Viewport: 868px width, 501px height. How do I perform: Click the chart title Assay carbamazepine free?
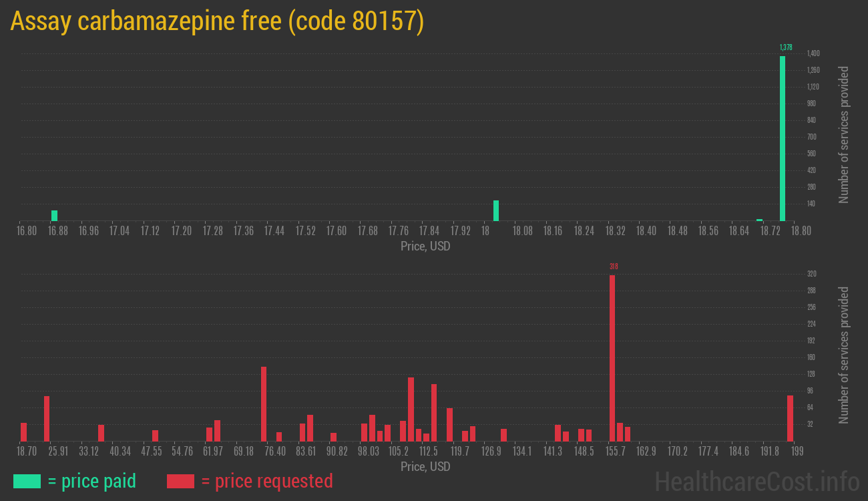tap(217, 22)
